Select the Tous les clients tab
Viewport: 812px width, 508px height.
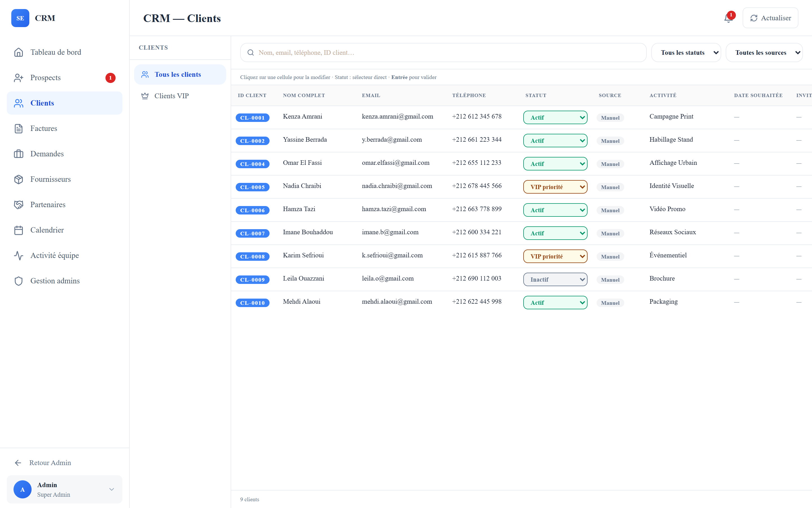pyautogui.click(x=180, y=75)
